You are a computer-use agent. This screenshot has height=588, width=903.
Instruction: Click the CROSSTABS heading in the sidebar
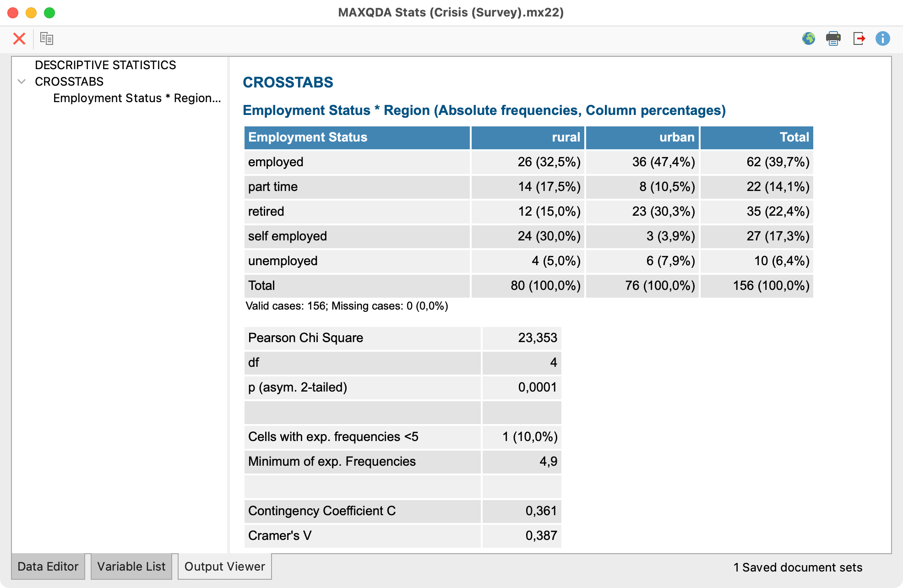pyautogui.click(x=69, y=82)
